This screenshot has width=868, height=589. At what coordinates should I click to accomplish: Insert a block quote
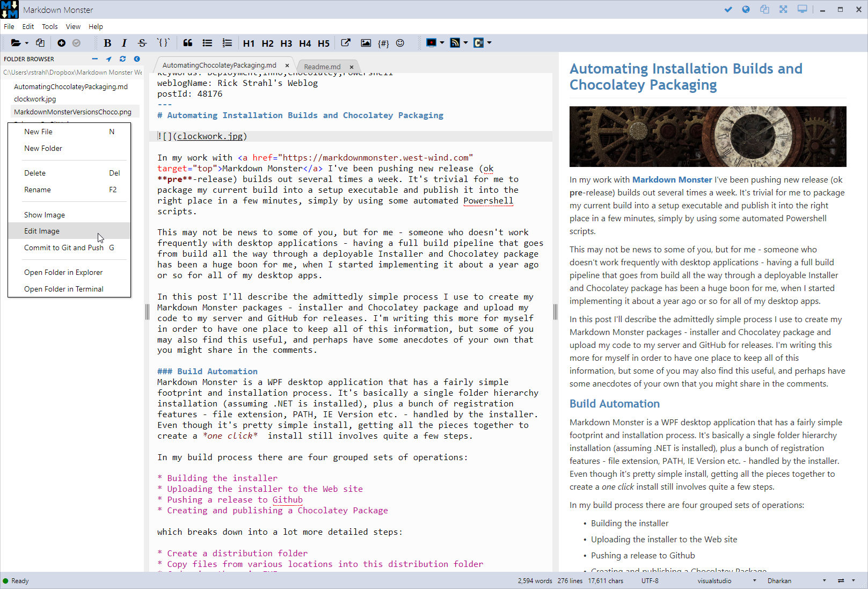188,43
